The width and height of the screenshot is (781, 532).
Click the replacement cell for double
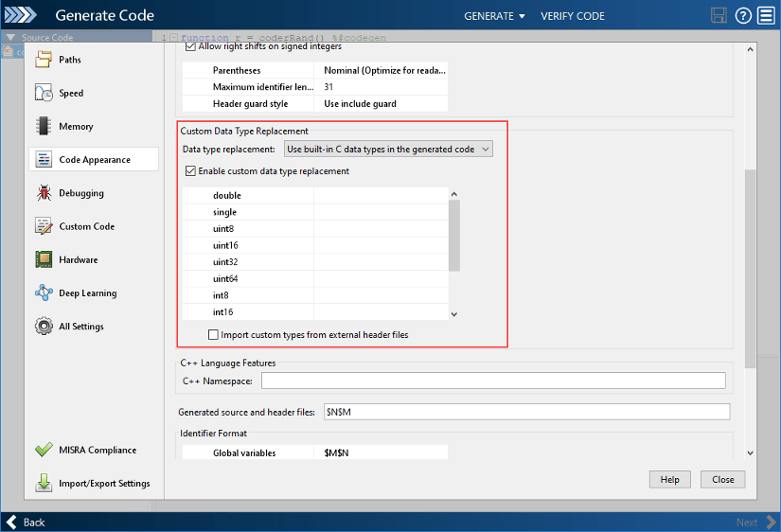[382, 195]
